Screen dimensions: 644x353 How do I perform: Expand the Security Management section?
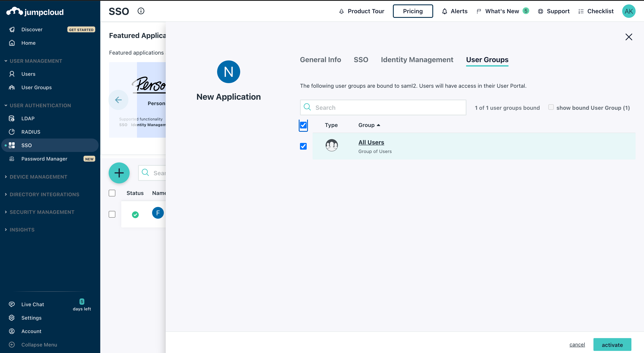42,212
